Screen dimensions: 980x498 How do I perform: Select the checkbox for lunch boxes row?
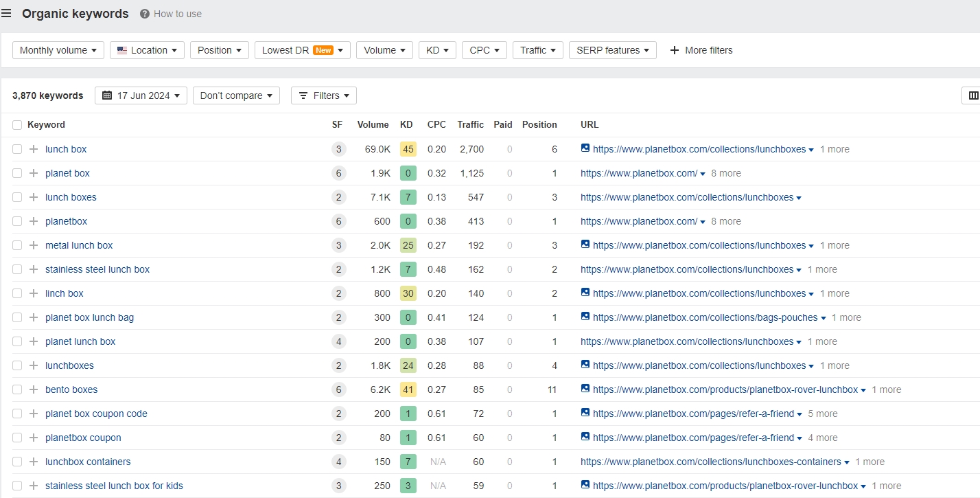pos(17,197)
